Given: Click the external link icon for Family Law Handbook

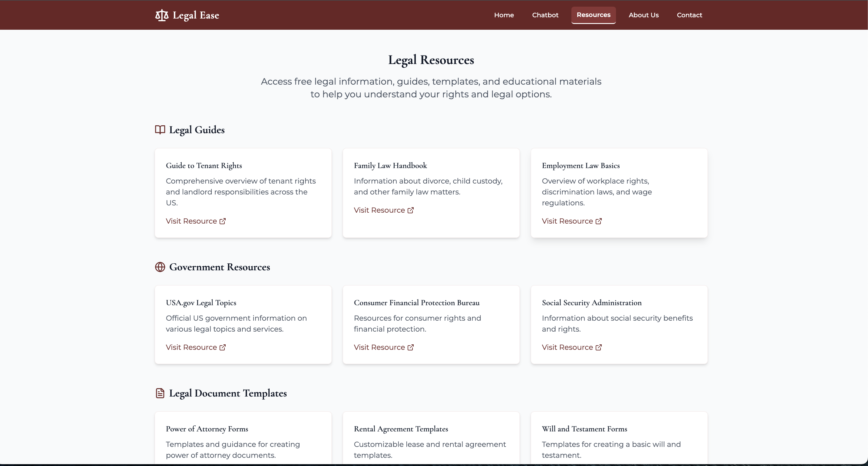Looking at the screenshot, I should pyautogui.click(x=411, y=210).
